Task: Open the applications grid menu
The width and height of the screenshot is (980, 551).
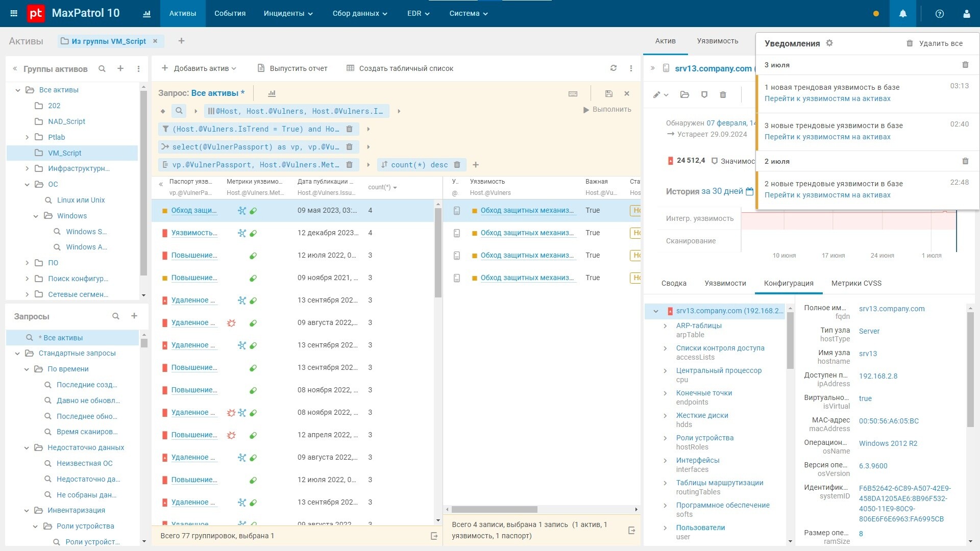Action: tap(14, 14)
